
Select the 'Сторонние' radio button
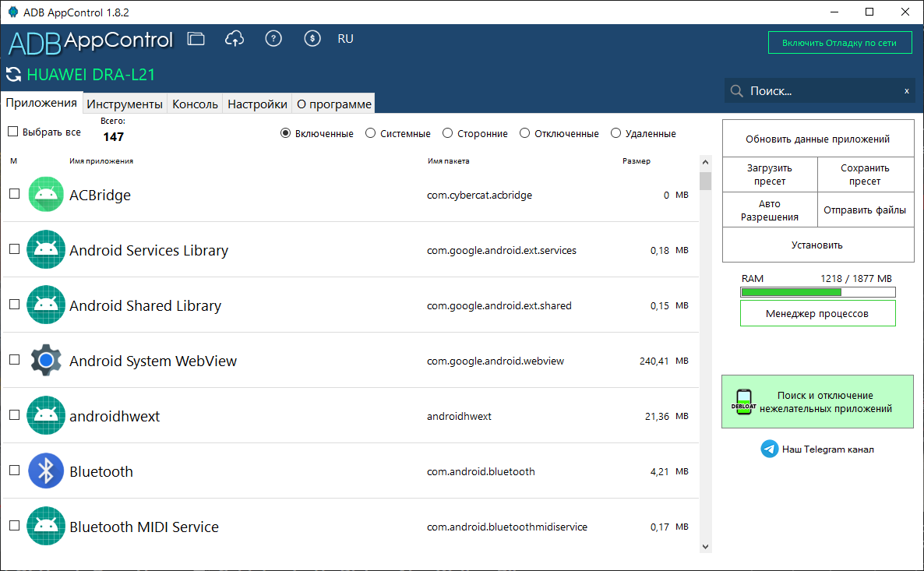(x=447, y=133)
